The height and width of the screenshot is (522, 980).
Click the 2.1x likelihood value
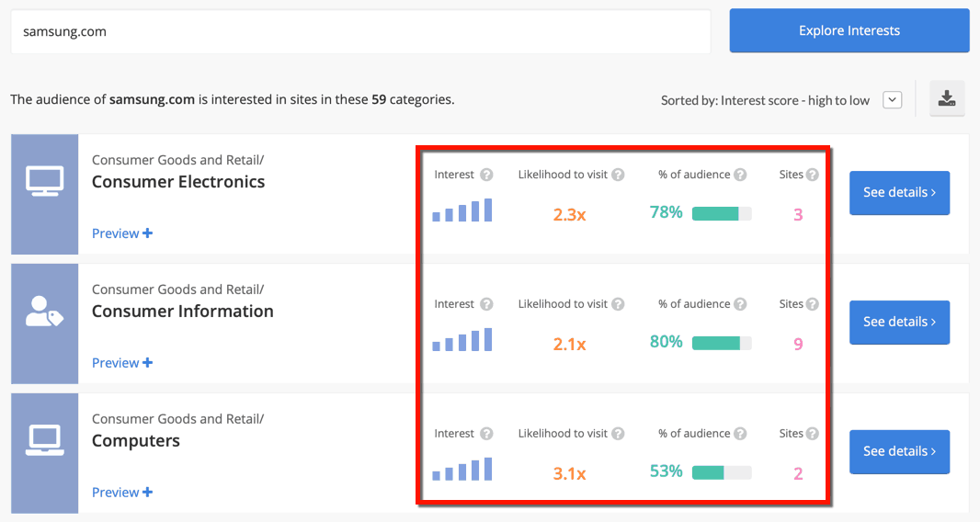click(x=569, y=345)
